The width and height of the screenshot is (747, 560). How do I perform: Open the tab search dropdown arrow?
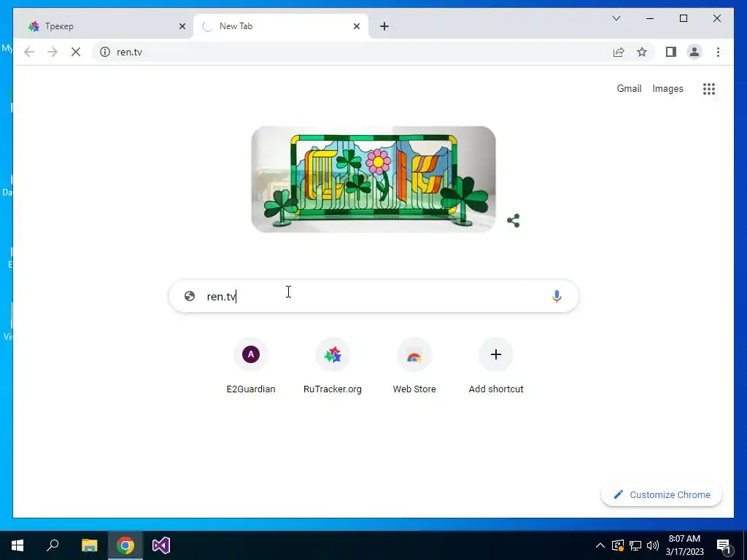(x=616, y=18)
